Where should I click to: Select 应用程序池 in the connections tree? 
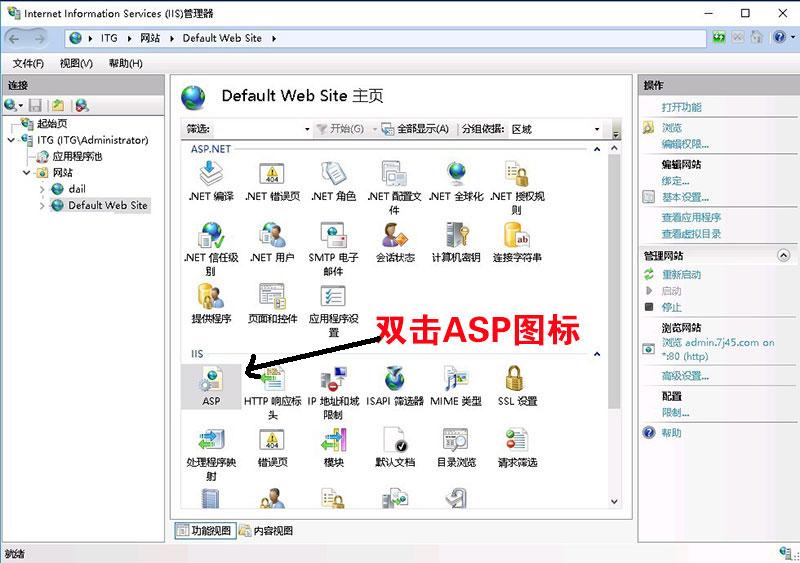77,156
